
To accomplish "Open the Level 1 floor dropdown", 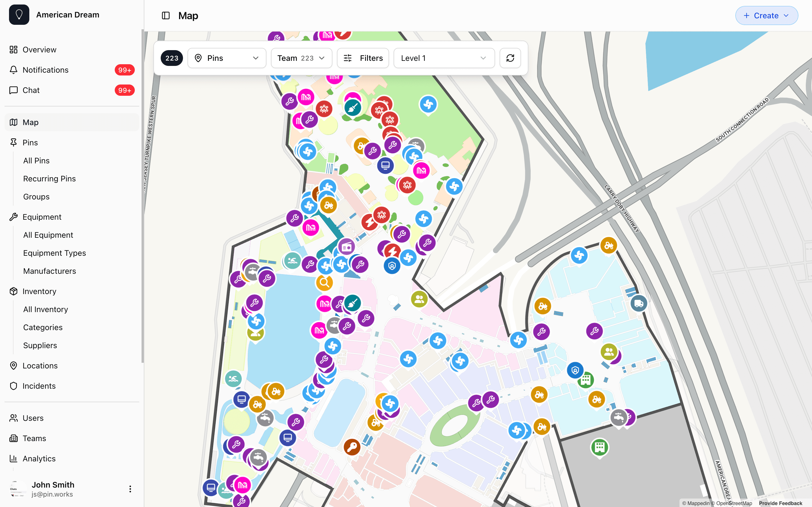I will (x=443, y=58).
